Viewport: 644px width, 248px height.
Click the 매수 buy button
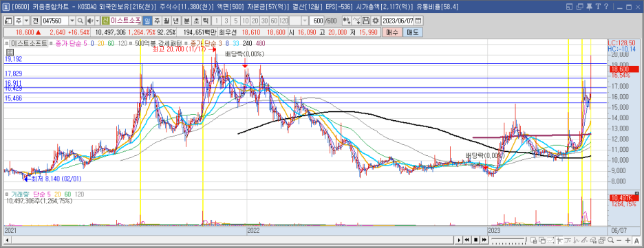click(391, 32)
